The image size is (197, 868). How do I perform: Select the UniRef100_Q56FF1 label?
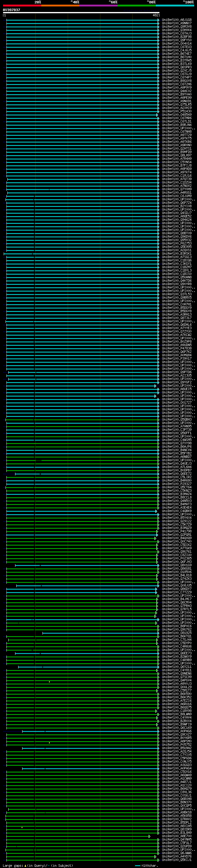177,433
